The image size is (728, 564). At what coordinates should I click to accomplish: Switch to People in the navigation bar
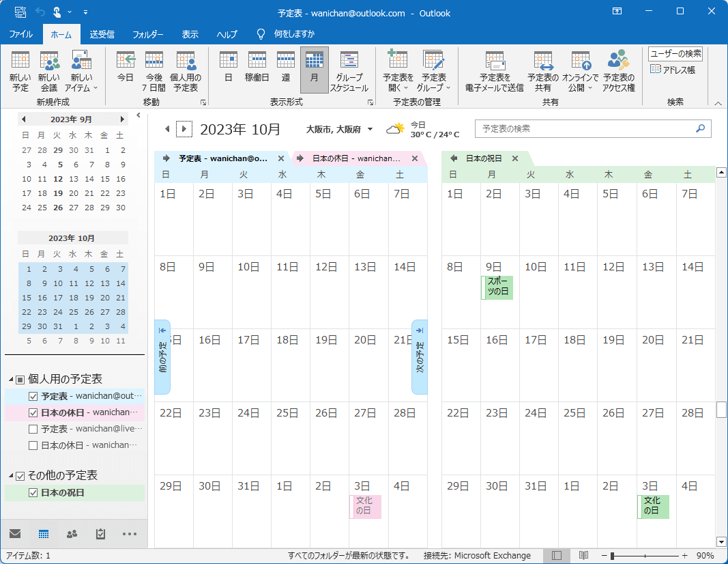coord(72,534)
